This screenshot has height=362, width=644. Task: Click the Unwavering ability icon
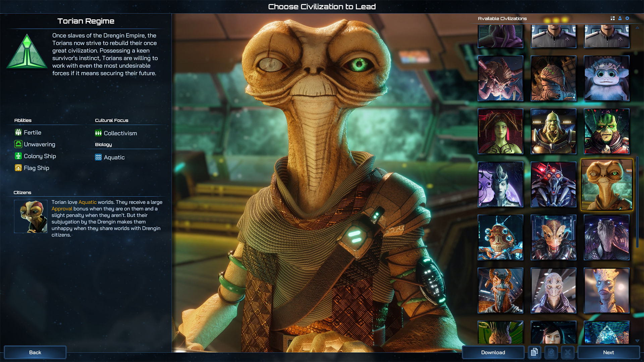click(x=18, y=144)
